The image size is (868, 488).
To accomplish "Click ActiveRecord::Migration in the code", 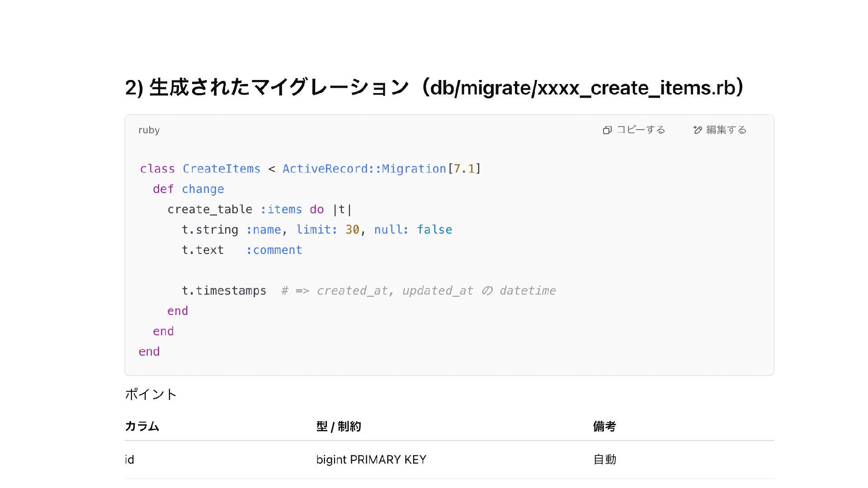I will click(364, 169).
